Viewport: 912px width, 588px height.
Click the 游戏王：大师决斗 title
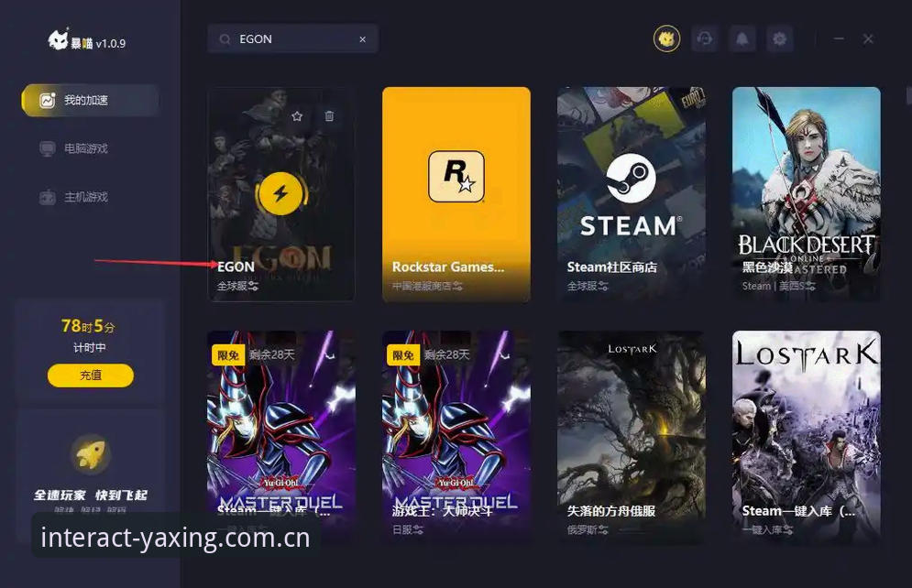coord(443,511)
